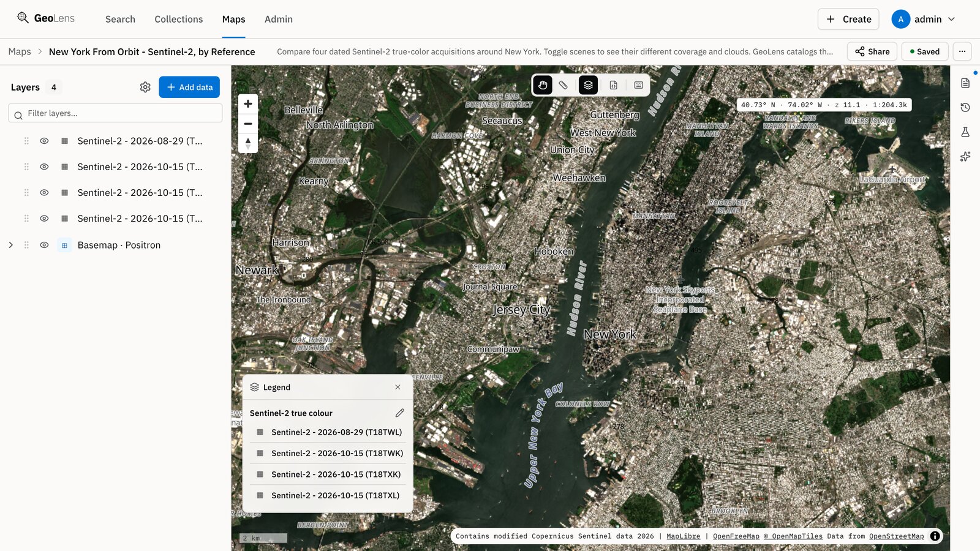Focus the Filter layers input

point(115,113)
